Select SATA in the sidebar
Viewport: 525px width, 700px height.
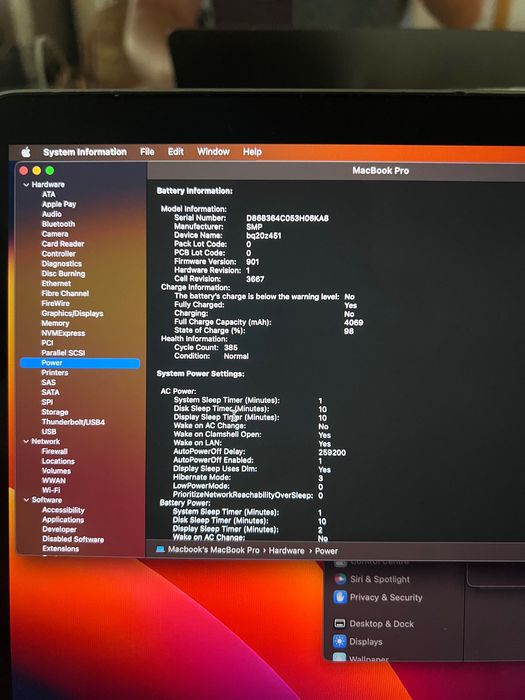(50, 392)
